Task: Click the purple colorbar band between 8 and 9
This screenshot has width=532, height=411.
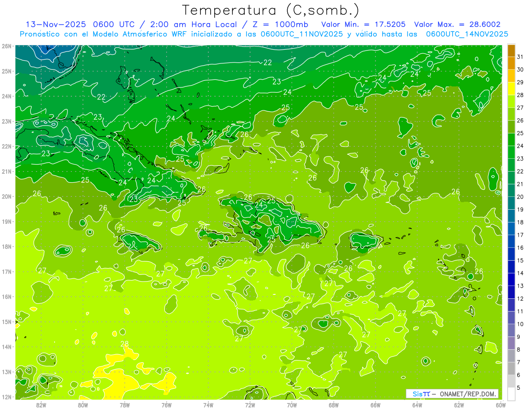Action: (511, 343)
